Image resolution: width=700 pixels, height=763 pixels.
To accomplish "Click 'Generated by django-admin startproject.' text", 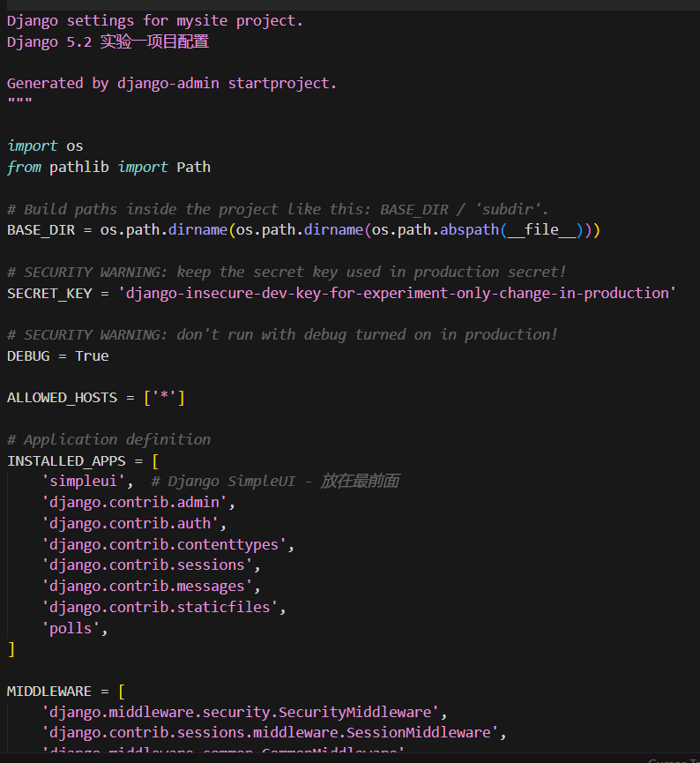I will pyautogui.click(x=171, y=83).
